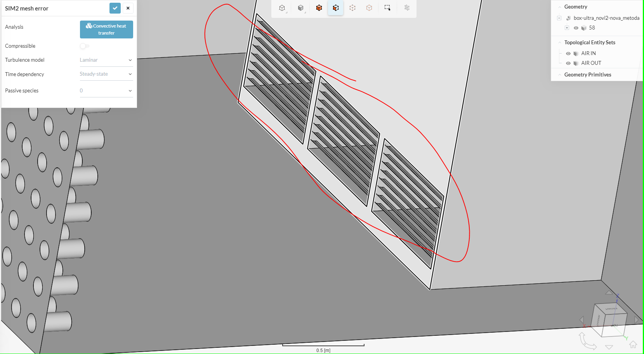Click the AIR IN entity set icon
Viewport: 644px width, 354px height.
pos(576,54)
